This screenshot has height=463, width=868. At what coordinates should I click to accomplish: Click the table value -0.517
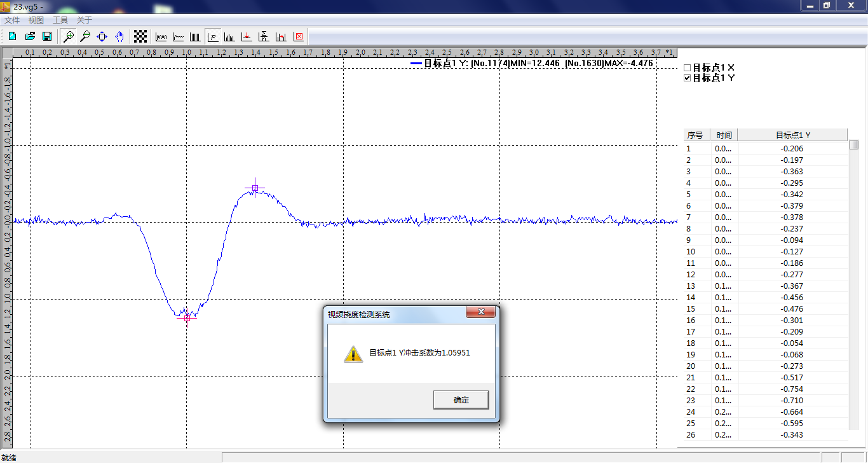coord(793,378)
